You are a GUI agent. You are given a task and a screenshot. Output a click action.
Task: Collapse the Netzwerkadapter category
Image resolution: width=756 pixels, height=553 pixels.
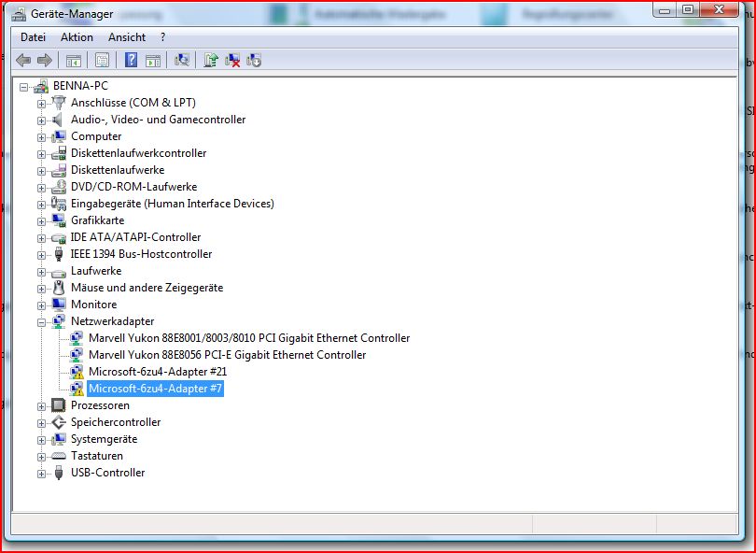click(x=41, y=322)
